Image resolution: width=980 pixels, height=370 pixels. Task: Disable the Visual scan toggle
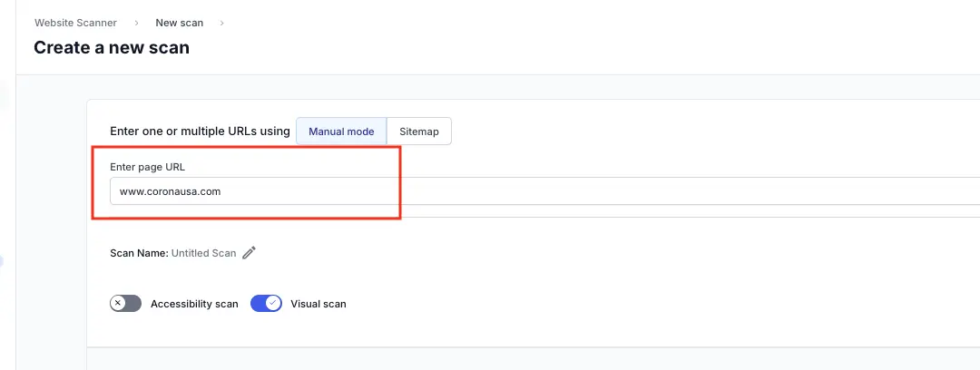[266, 304]
